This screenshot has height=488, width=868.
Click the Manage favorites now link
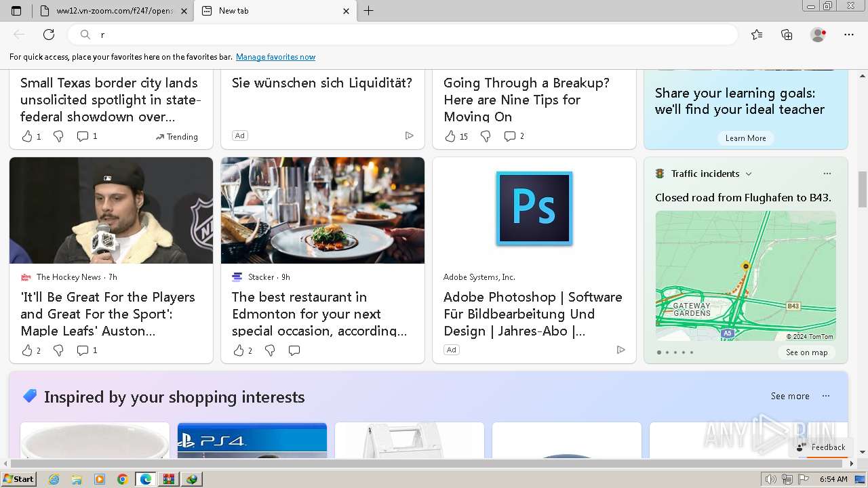pyautogui.click(x=275, y=57)
